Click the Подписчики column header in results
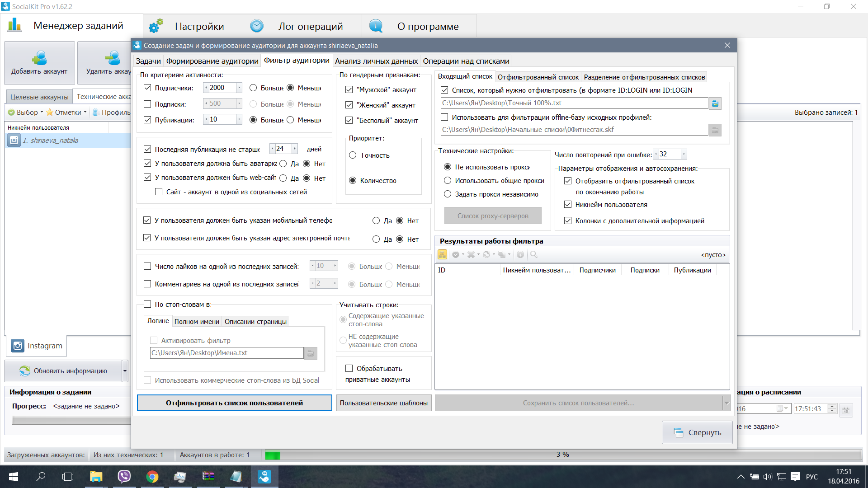This screenshot has height=488, width=868. click(x=597, y=270)
